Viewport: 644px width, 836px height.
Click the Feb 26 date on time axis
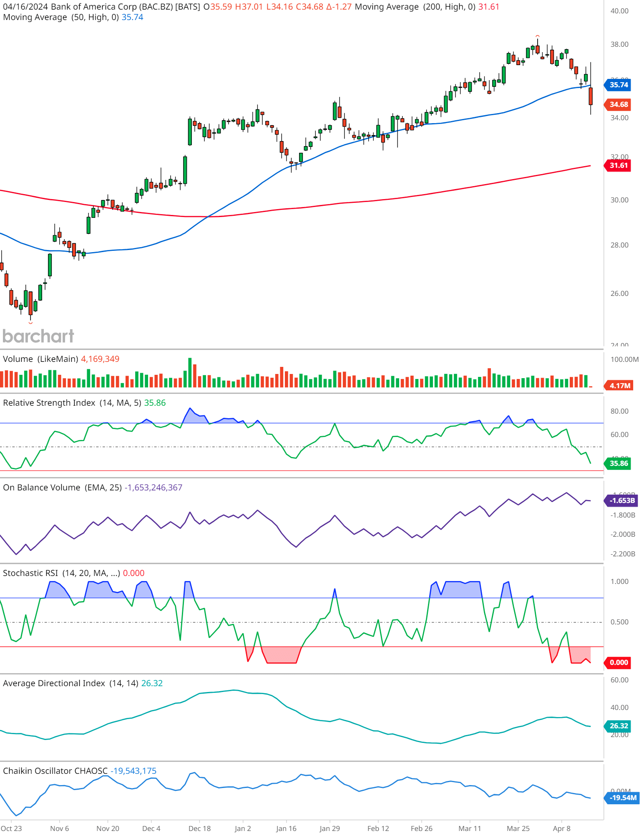421,828
